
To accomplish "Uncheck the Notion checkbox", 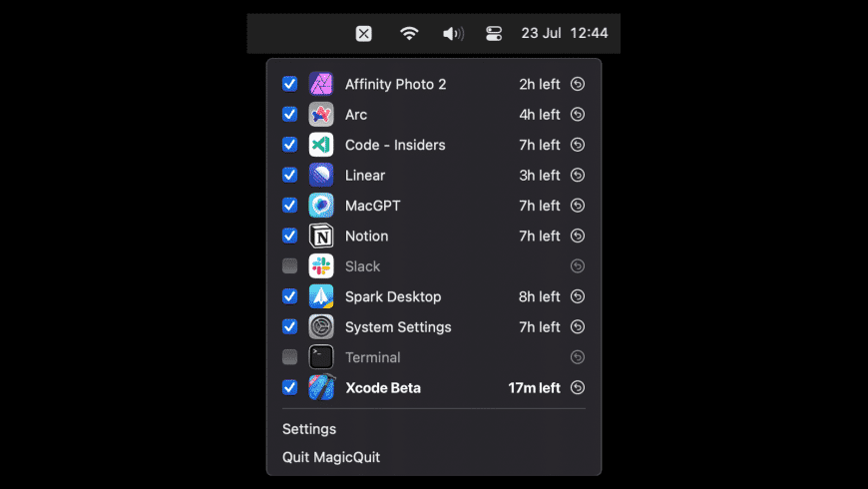I will point(289,236).
